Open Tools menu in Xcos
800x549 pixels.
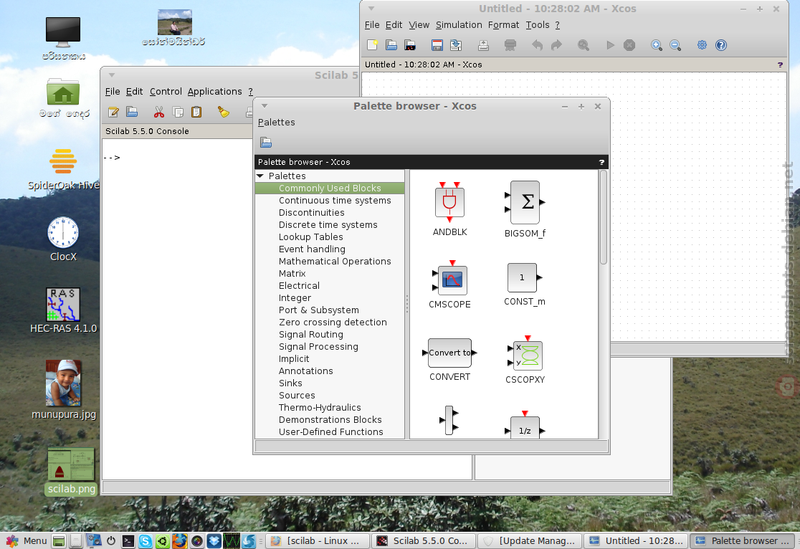pos(538,25)
